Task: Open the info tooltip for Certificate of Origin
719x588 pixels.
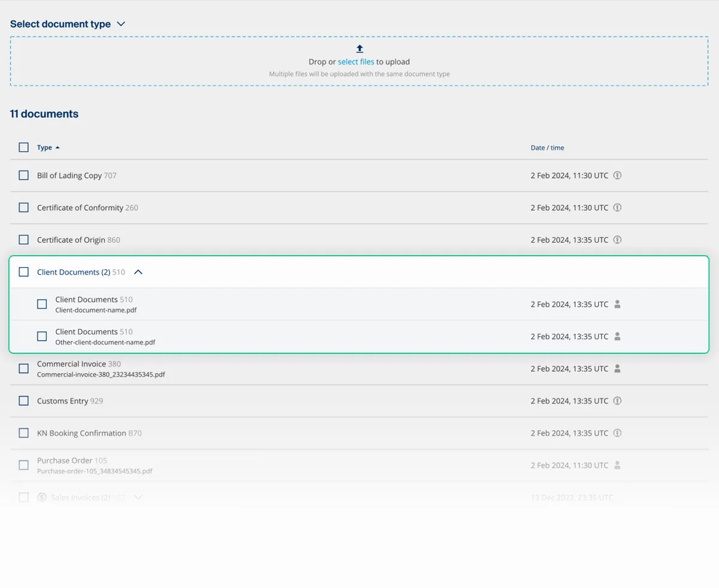Action: pos(617,240)
